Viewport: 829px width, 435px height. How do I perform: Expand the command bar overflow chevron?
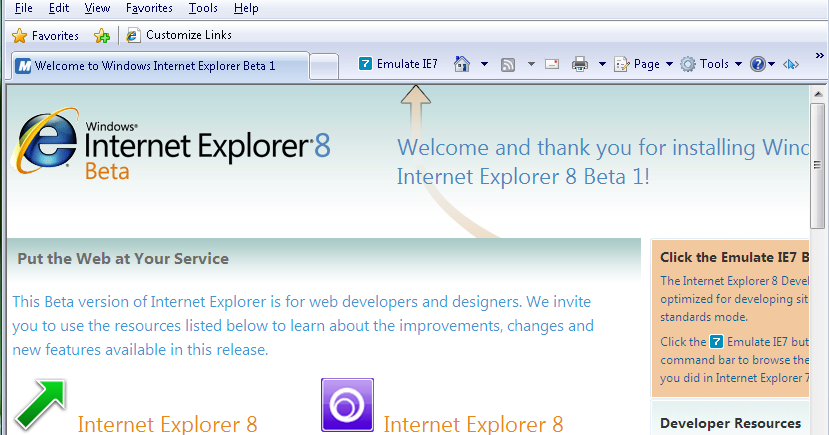(819, 55)
